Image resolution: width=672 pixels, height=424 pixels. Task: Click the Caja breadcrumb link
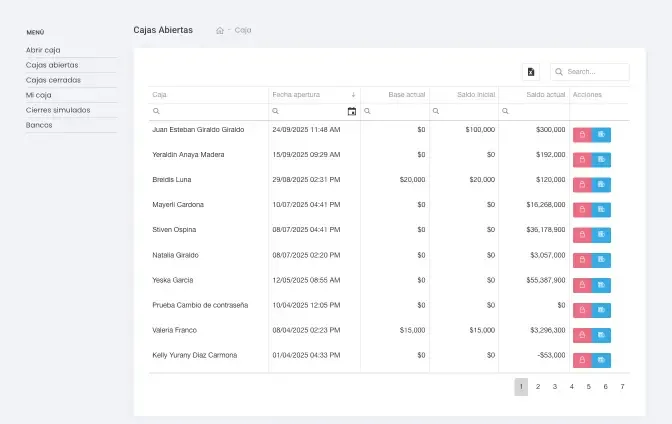243,30
